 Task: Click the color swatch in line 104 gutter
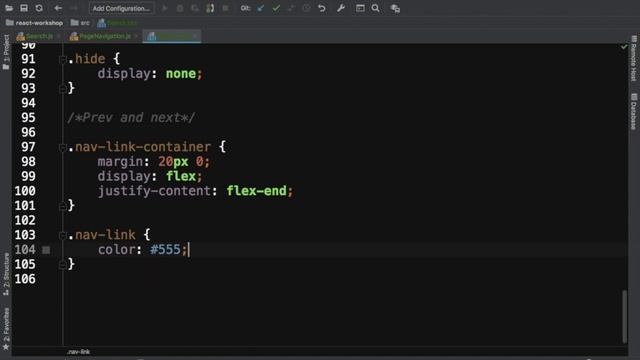click(46, 250)
